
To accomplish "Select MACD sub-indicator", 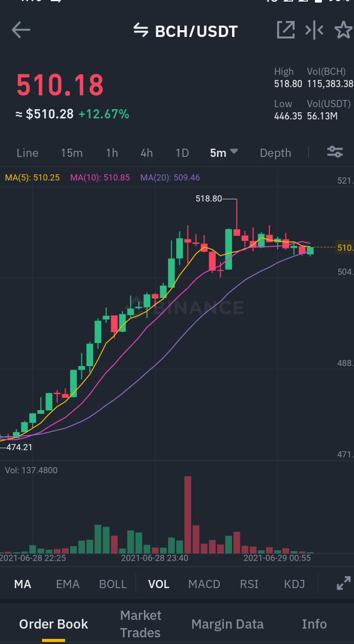I will coord(204,584).
